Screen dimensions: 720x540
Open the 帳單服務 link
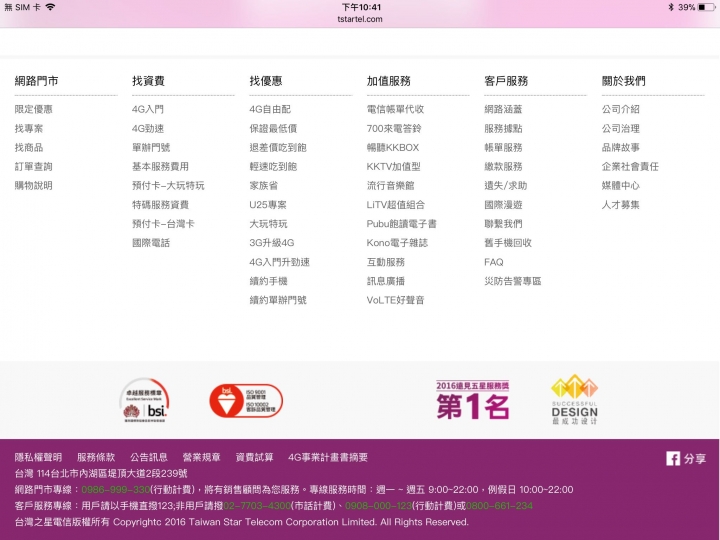(x=503, y=147)
